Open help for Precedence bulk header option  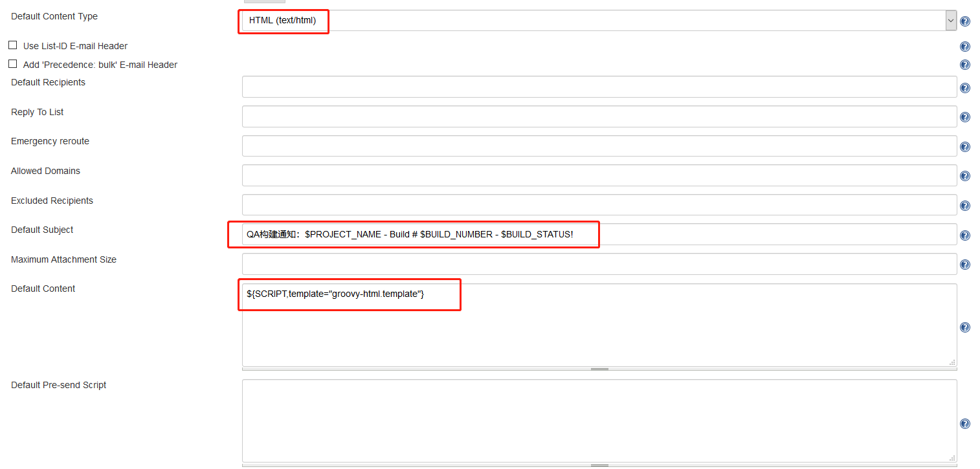(x=964, y=65)
